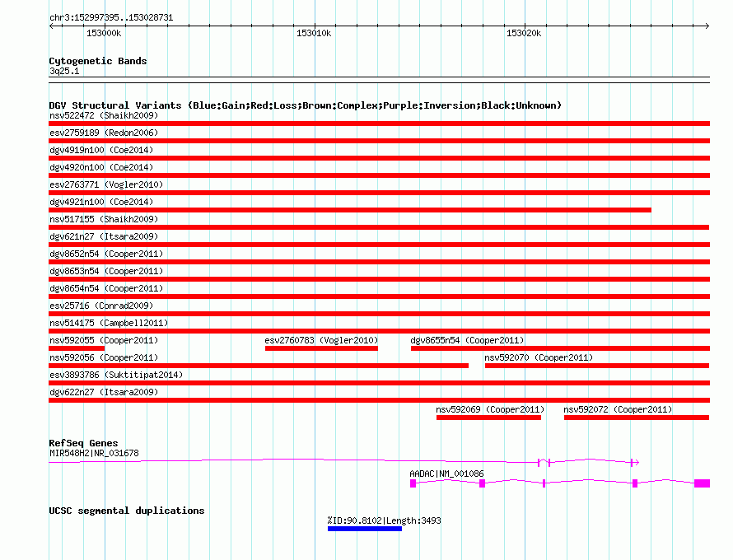Click the UCSC segmental duplications track title
Screen dimensions: 733x560
[x=127, y=511]
